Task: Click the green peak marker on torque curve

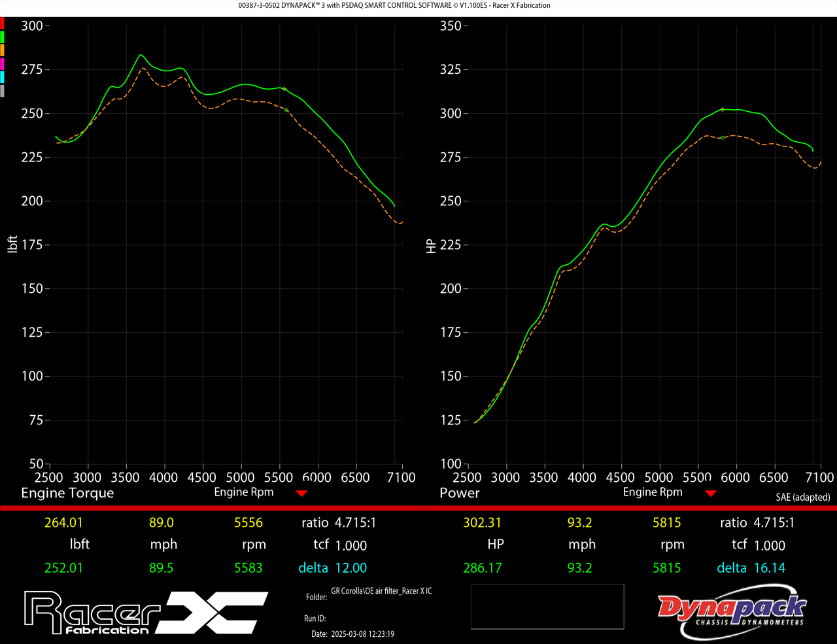Action: (284, 89)
